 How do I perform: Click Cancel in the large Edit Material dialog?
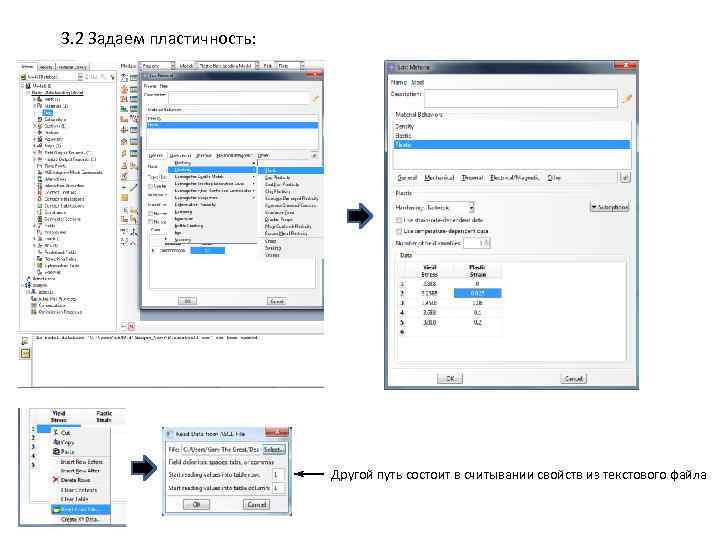[573, 378]
